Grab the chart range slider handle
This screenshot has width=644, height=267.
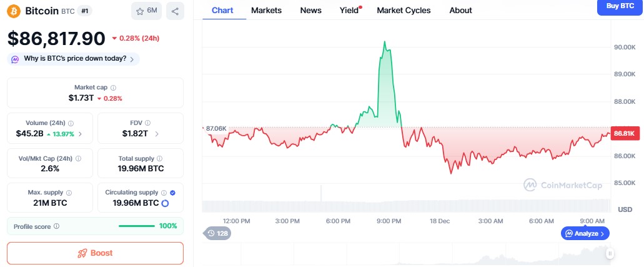pos(610,253)
